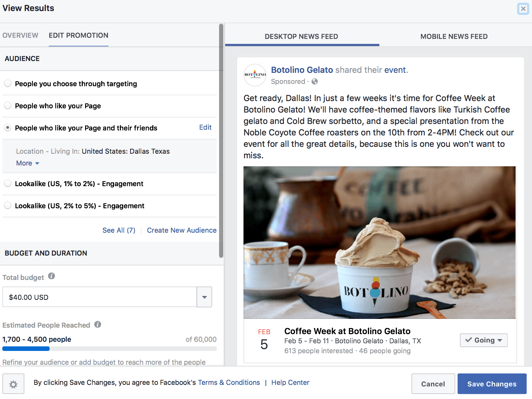Viewport: 532px width, 399px height.
Task: Click the Cancel button
Action: 433,384
